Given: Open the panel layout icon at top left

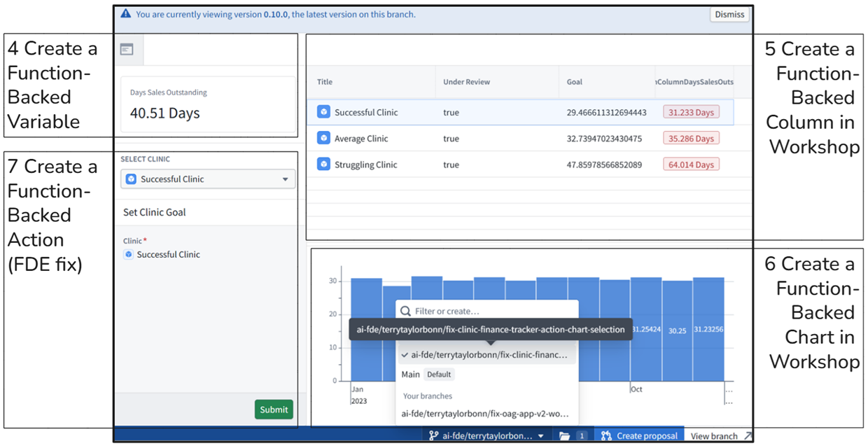Looking at the screenshot, I should (x=126, y=49).
